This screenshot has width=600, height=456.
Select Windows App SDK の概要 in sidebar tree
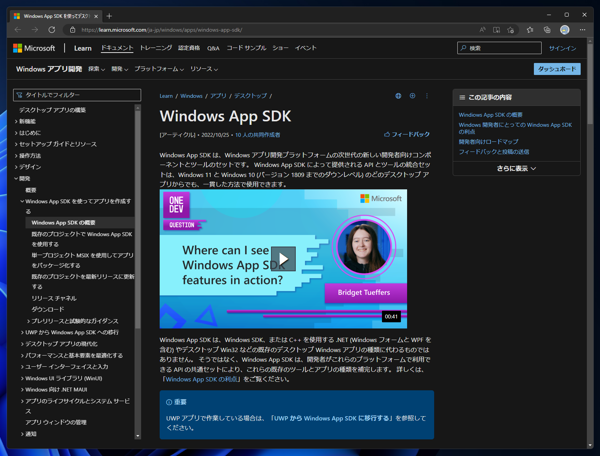[64, 223]
